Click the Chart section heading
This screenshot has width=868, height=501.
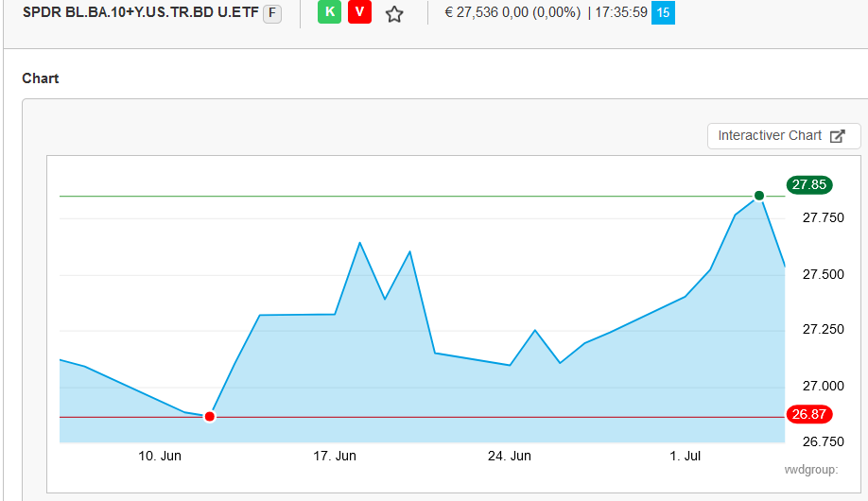coord(41,78)
